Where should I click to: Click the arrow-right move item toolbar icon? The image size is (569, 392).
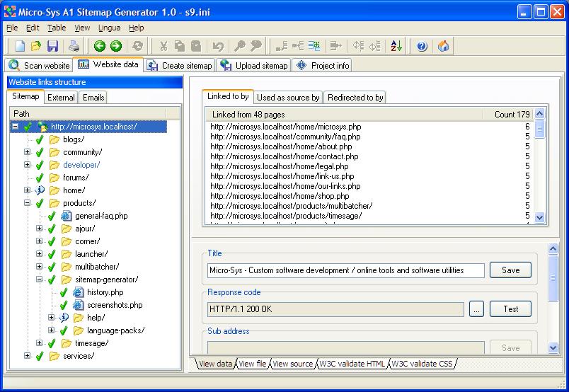point(335,46)
